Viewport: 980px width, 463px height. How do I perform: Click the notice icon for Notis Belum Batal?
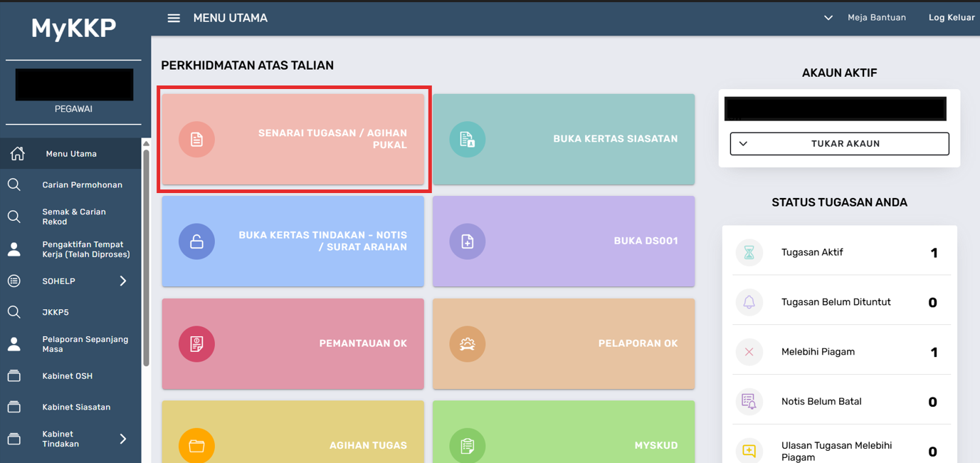click(749, 402)
